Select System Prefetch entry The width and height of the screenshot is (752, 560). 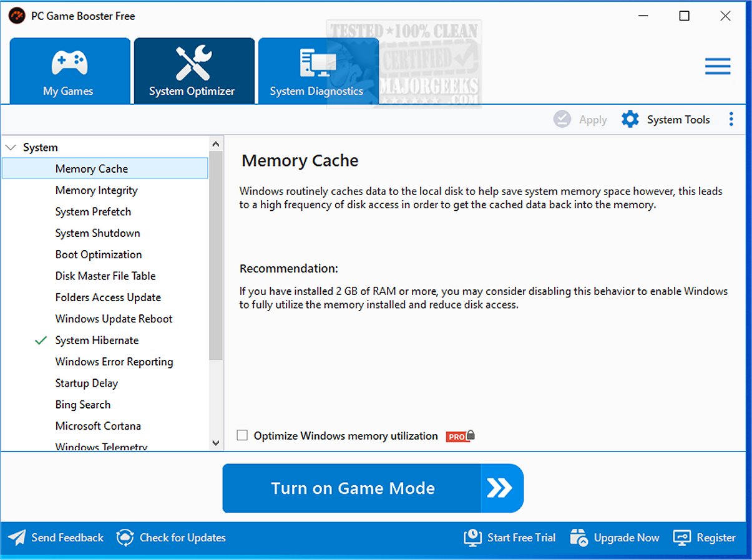click(x=93, y=211)
